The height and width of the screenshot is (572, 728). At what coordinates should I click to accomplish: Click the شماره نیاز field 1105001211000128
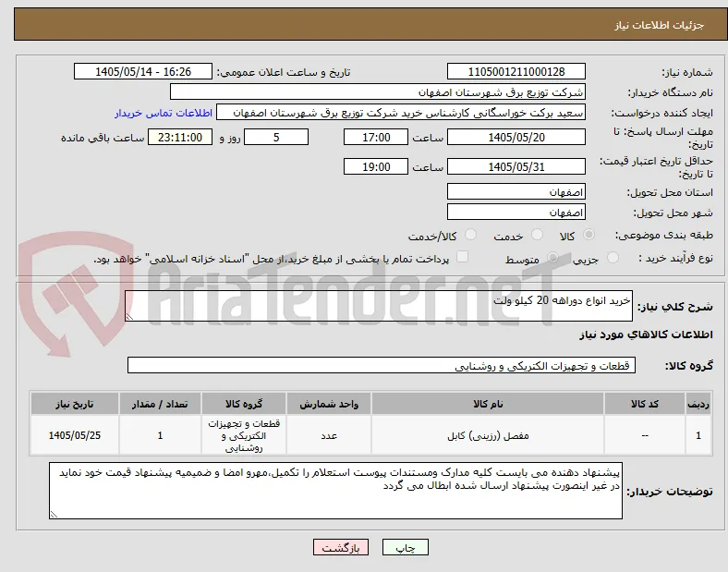coord(516,72)
